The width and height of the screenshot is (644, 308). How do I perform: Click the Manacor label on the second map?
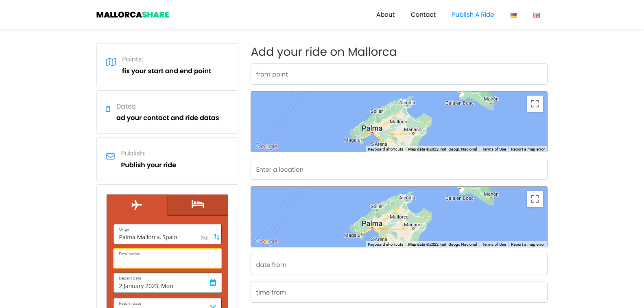point(413,225)
